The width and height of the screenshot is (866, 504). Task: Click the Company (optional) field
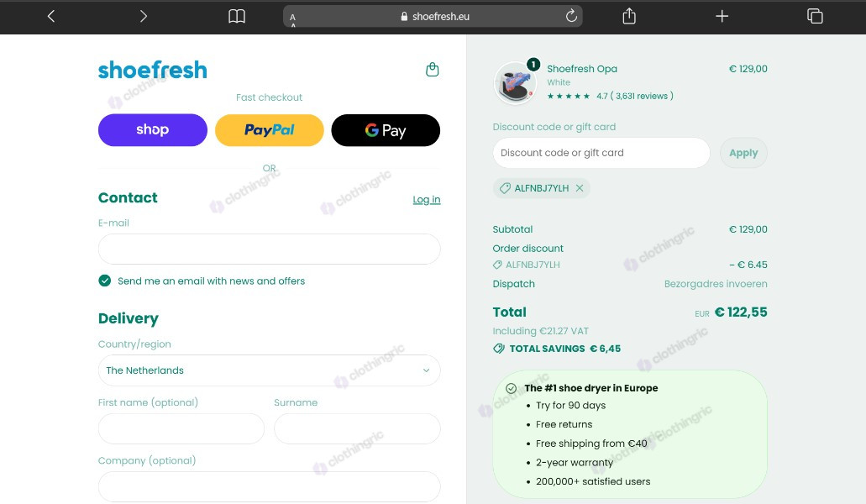[x=270, y=487]
